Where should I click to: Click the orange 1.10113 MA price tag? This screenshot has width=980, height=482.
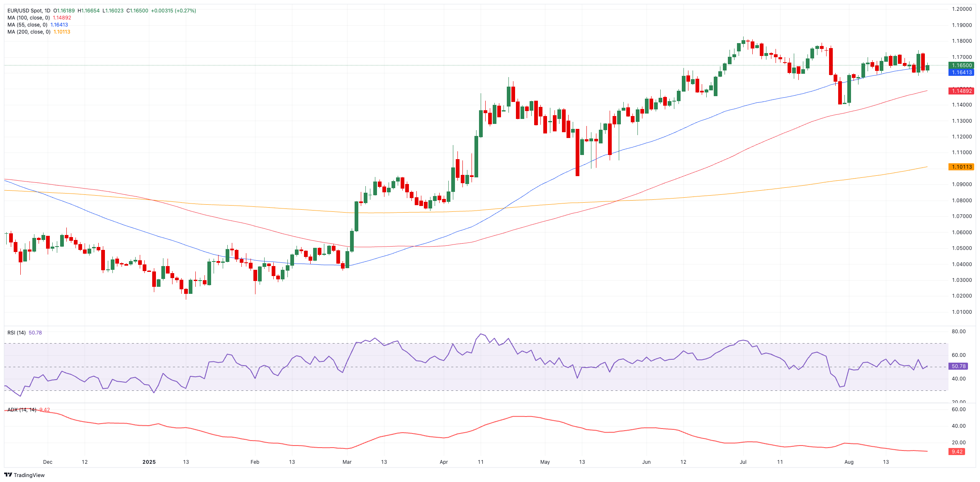tap(961, 167)
